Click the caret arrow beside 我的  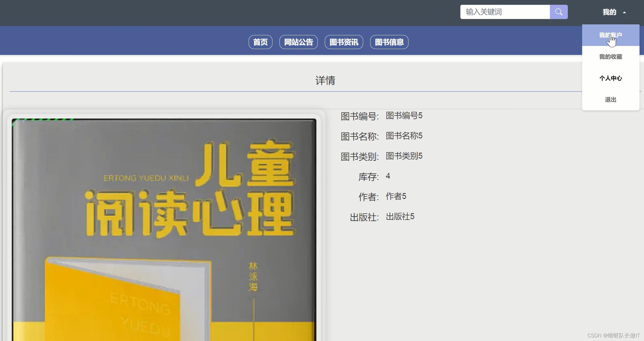pyautogui.click(x=624, y=12)
